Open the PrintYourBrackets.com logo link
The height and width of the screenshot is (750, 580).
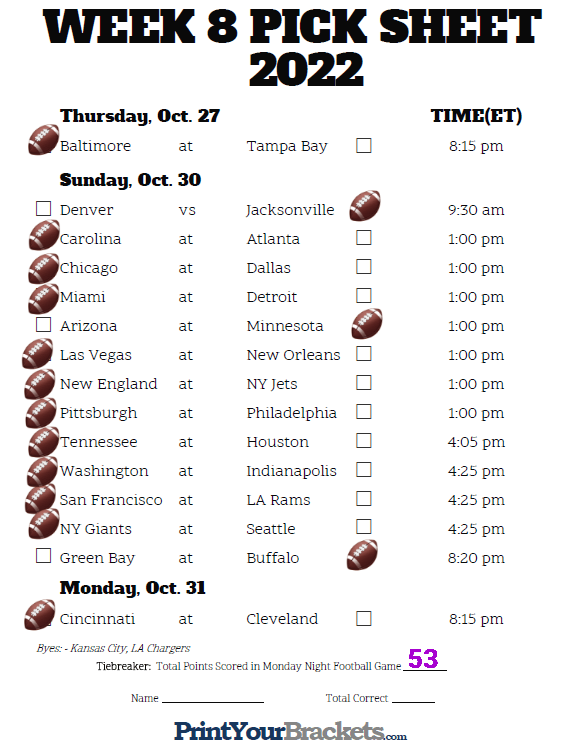290,731
